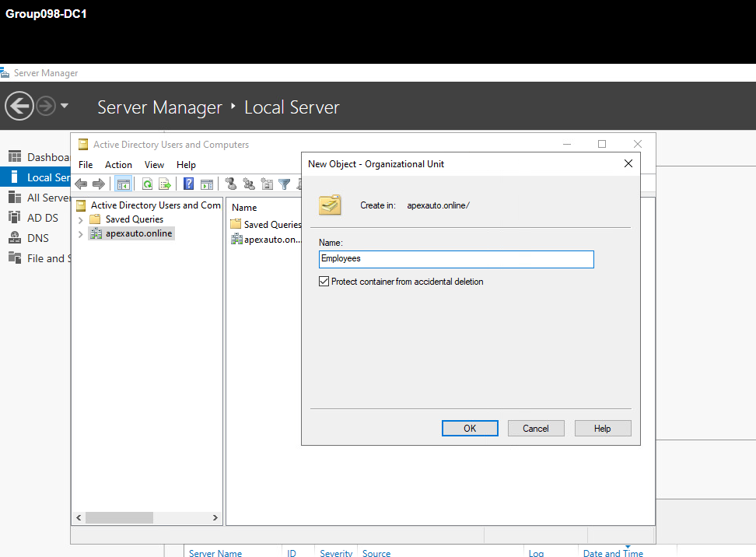Click the Export List toolbar icon
Image resolution: width=756 pixels, height=557 pixels.
[165, 184]
